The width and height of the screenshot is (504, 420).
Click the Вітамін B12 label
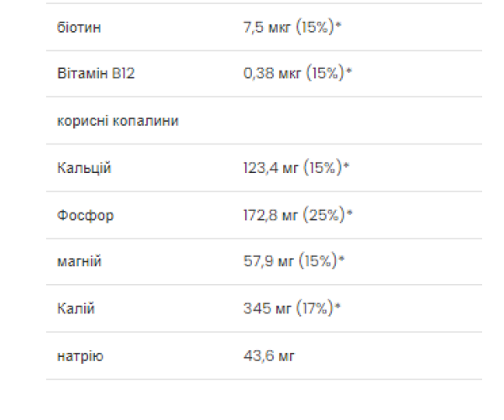click(x=96, y=74)
